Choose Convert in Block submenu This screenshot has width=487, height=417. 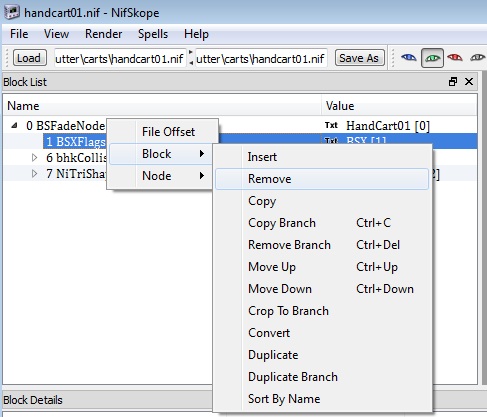(322, 333)
